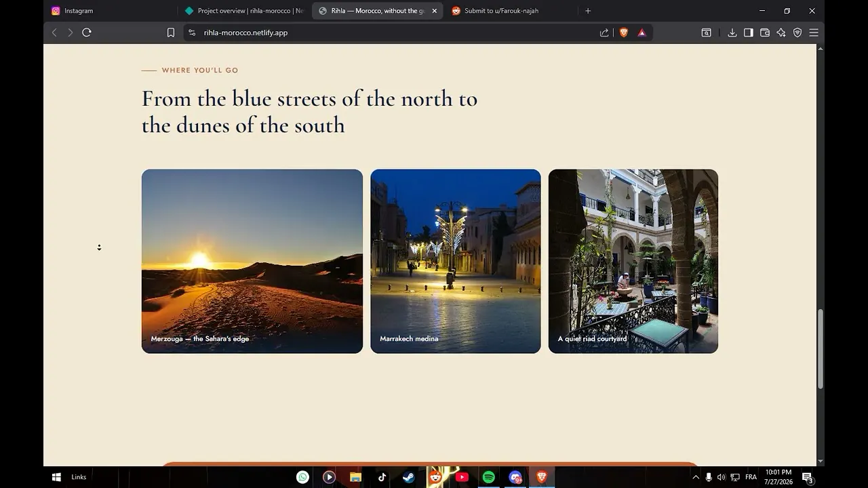868x488 pixels.
Task: Switch the FRA input language
Action: [x=751, y=477]
